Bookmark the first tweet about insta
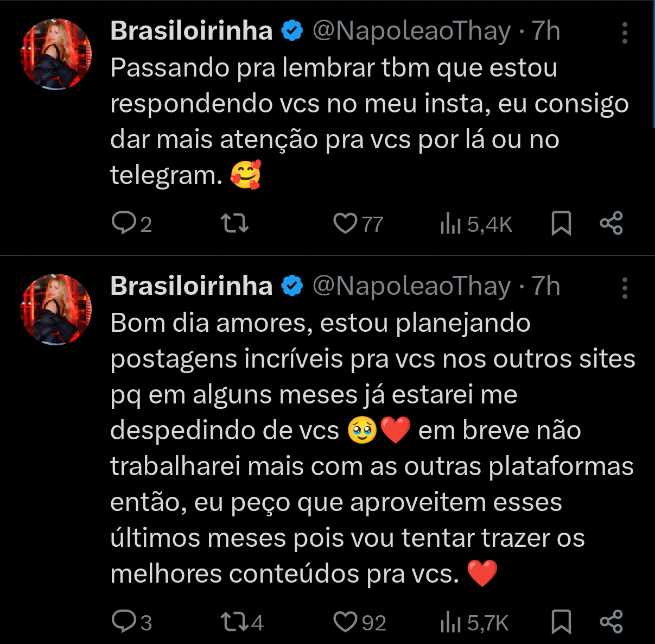This screenshot has width=655, height=644. coord(561,223)
